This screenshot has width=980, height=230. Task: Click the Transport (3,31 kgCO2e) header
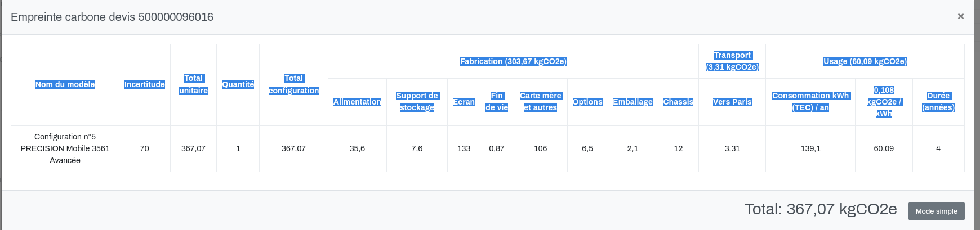pos(732,61)
